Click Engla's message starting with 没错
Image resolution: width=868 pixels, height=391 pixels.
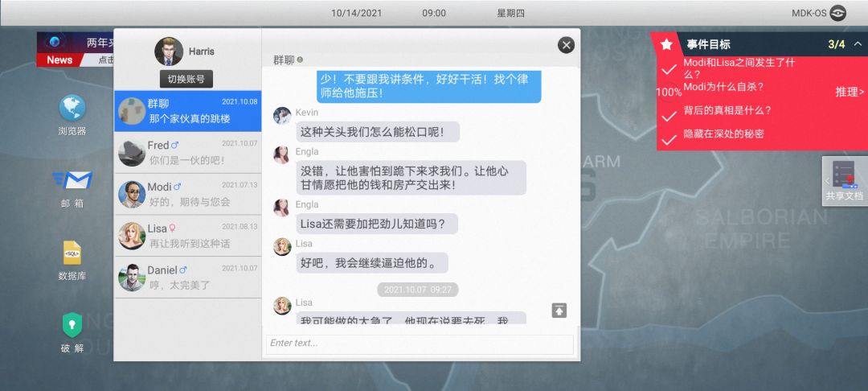[411, 178]
